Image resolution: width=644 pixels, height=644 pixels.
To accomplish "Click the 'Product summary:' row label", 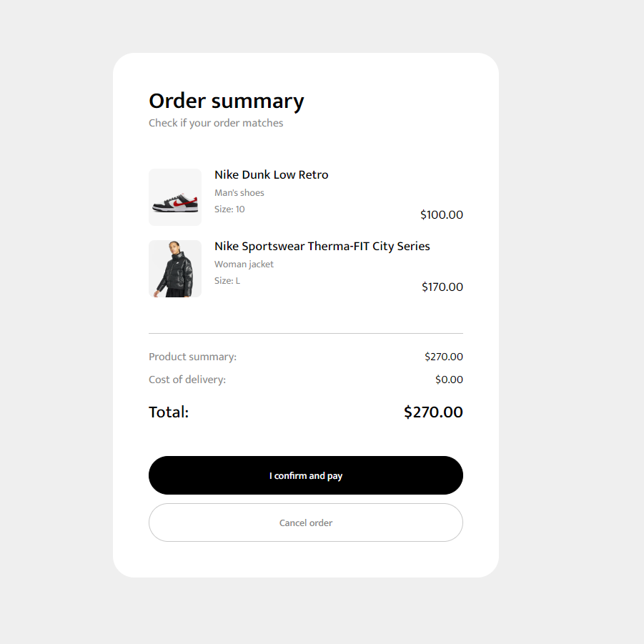I will 192,356.
